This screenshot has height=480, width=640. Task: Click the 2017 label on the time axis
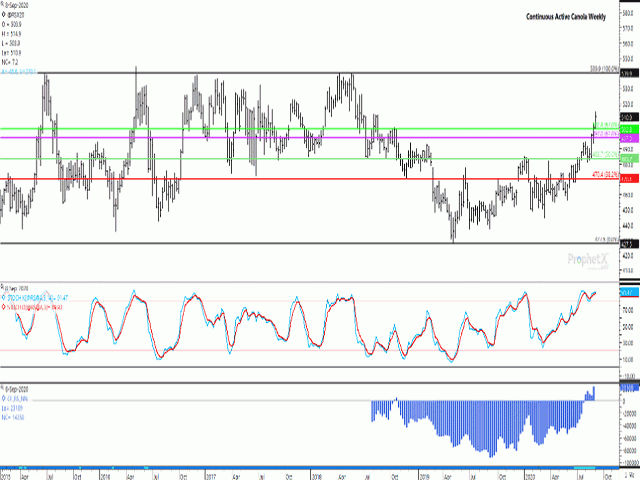point(210,476)
